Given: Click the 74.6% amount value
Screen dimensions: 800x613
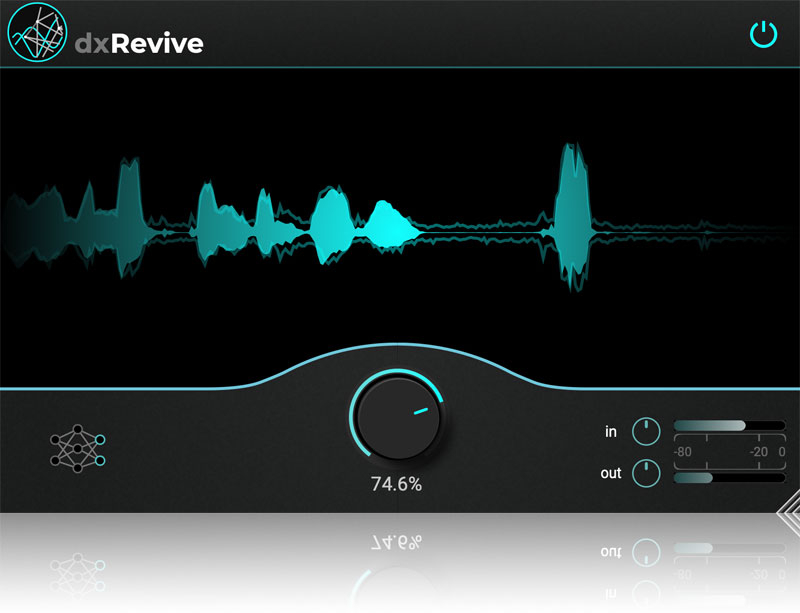Looking at the screenshot, I should coord(397,485).
